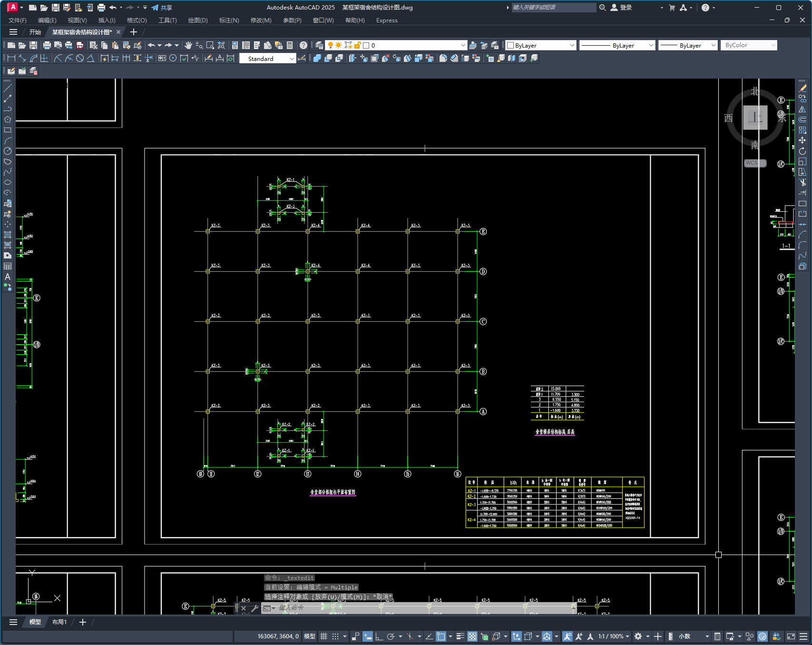Open the 格式(O) menu
Screen dimensions: 812x645
pos(137,20)
